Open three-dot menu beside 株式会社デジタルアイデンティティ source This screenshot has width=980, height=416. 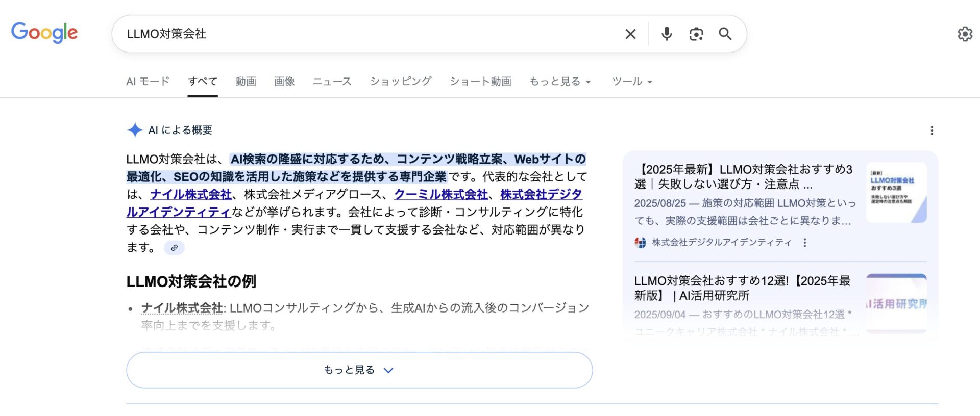pyautogui.click(x=805, y=243)
